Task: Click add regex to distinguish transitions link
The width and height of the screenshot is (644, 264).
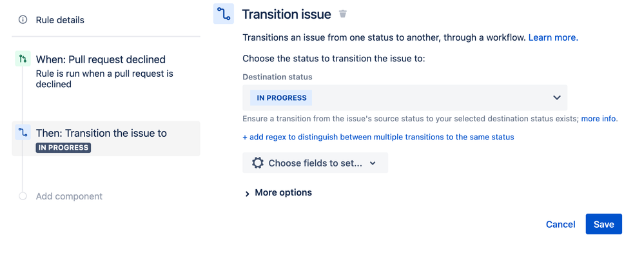Action: 378,137
